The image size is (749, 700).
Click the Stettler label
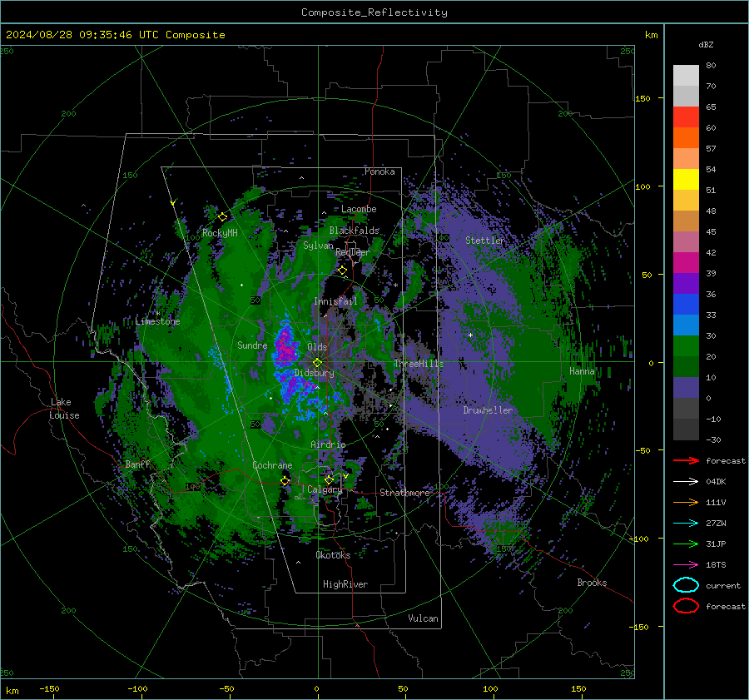[485, 241]
